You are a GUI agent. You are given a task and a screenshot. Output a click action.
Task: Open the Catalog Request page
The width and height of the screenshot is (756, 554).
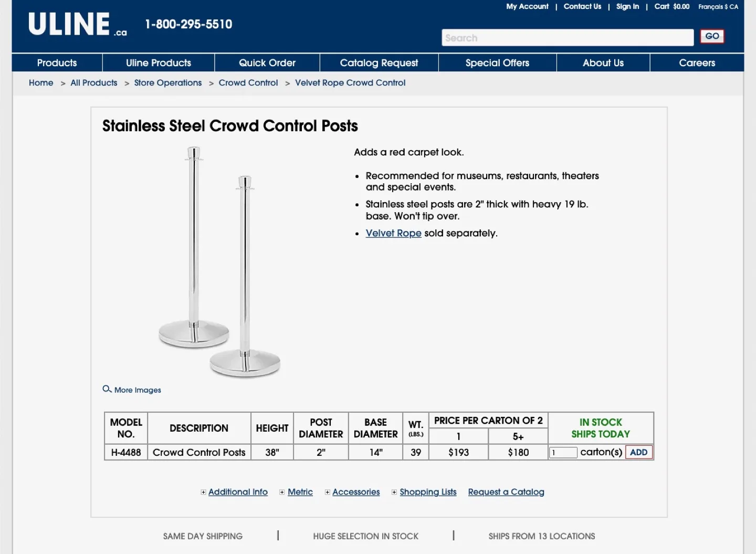tap(379, 62)
